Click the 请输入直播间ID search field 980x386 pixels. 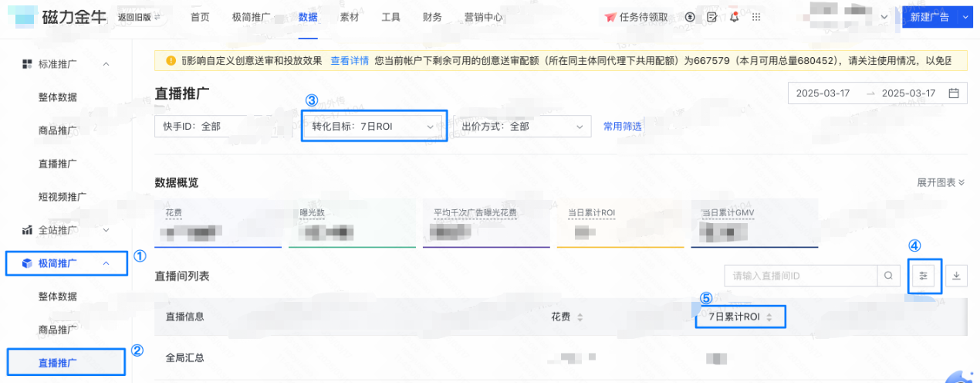[802, 276]
